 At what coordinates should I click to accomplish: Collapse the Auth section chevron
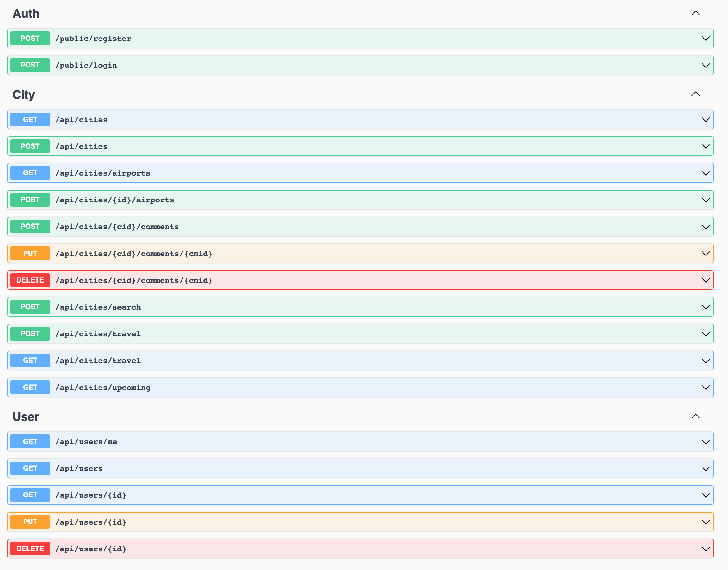695,13
